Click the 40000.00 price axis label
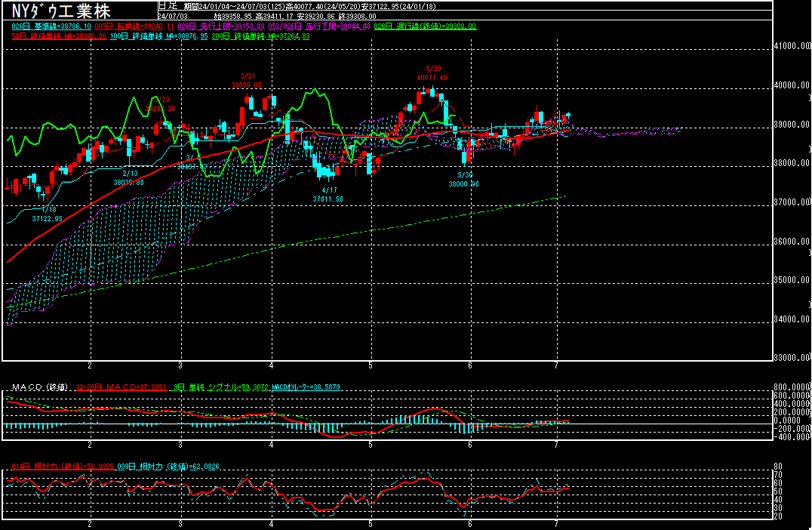The image size is (812, 530). coord(792,85)
